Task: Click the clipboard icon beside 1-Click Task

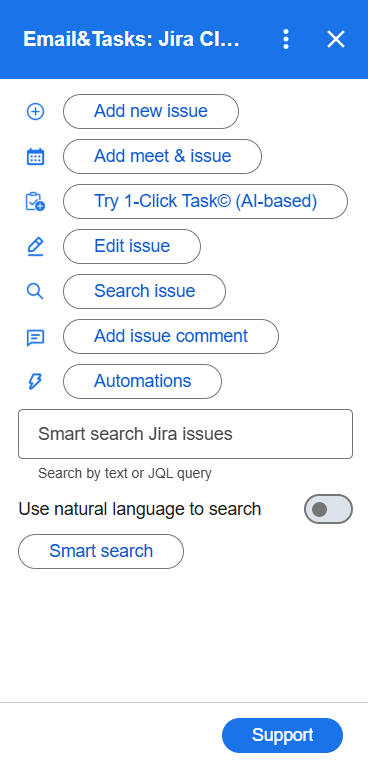Action: pos(35,201)
